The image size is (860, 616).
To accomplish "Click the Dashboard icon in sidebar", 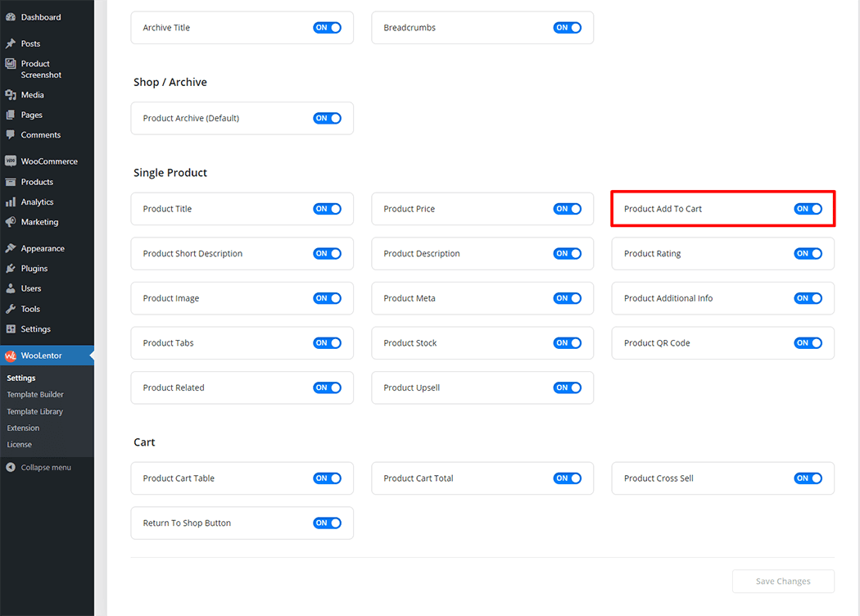I will pyautogui.click(x=11, y=17).
